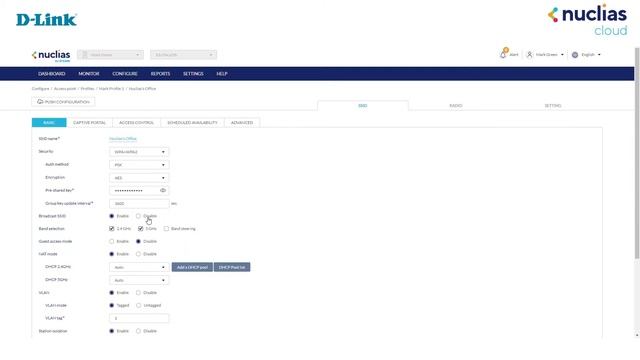Open the Help menu

click(x=222, y=74)
